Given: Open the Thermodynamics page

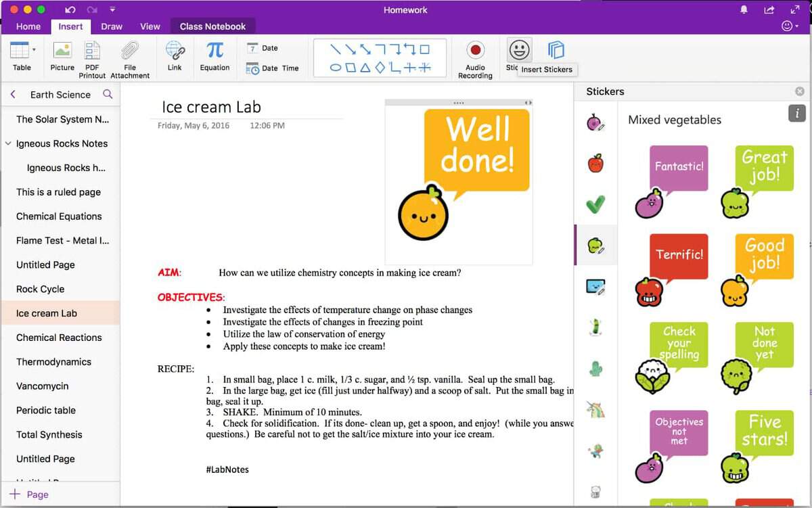Looking at the screenshot, I should tap(53, 362).
